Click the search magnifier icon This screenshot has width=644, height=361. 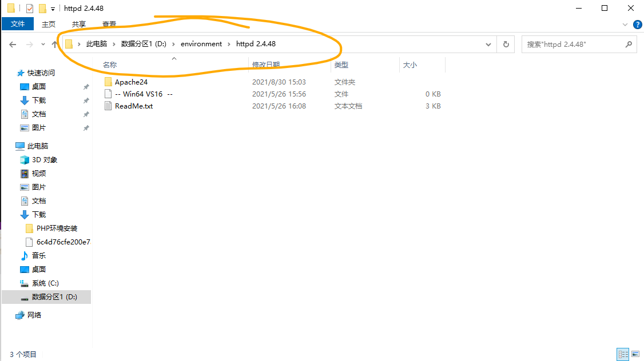629,45
